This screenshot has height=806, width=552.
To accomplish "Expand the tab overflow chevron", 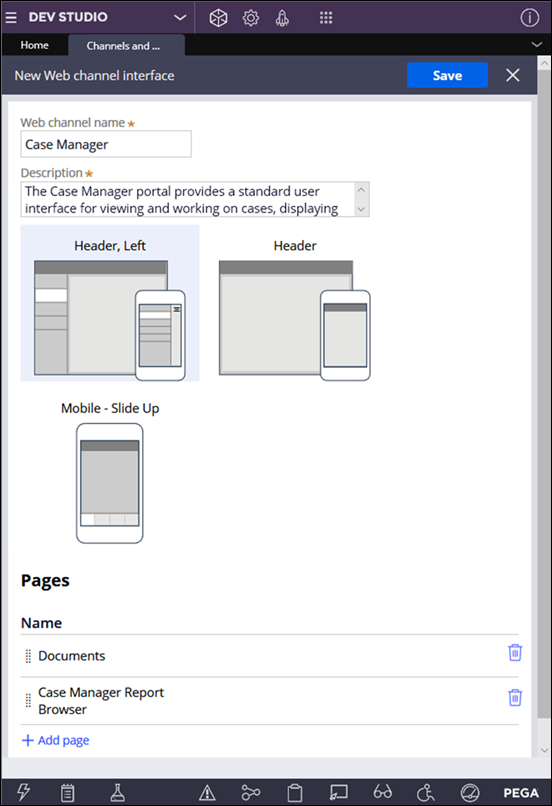I will point(536,45).
